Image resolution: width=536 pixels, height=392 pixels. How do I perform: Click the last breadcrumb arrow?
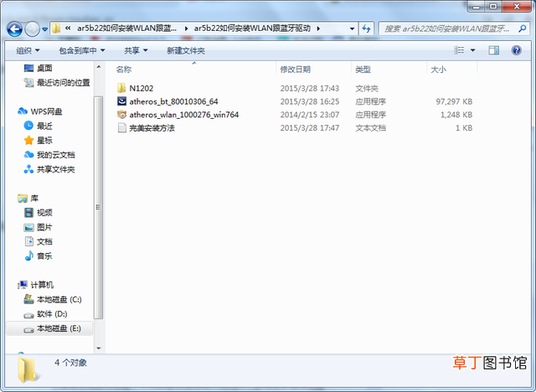point(318,28)
